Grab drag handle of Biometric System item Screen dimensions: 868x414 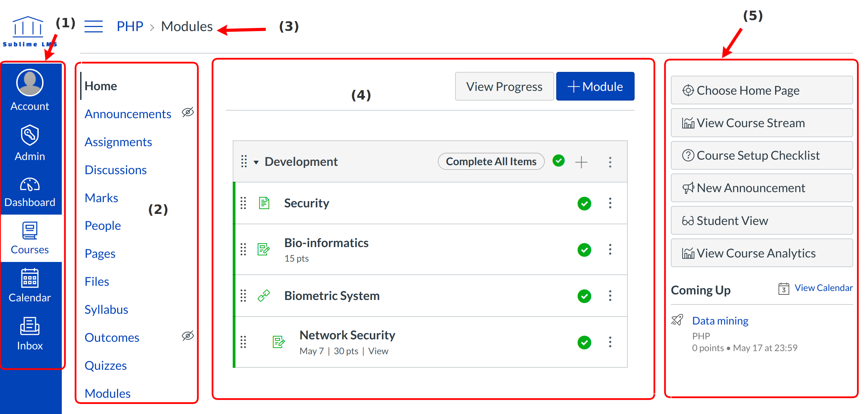pyautogui.click(x=243, y=295)
